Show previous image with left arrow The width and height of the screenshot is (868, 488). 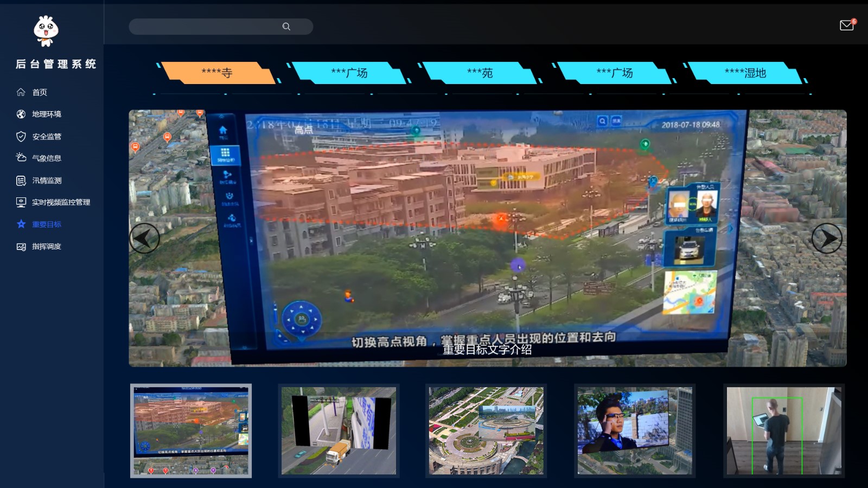click(144, 238)
